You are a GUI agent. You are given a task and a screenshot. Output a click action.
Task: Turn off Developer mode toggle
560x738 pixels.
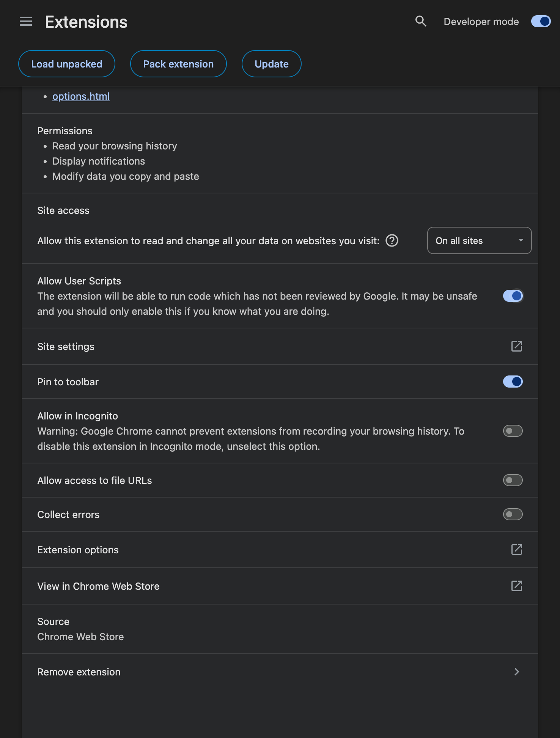click(x=541, y=22)
